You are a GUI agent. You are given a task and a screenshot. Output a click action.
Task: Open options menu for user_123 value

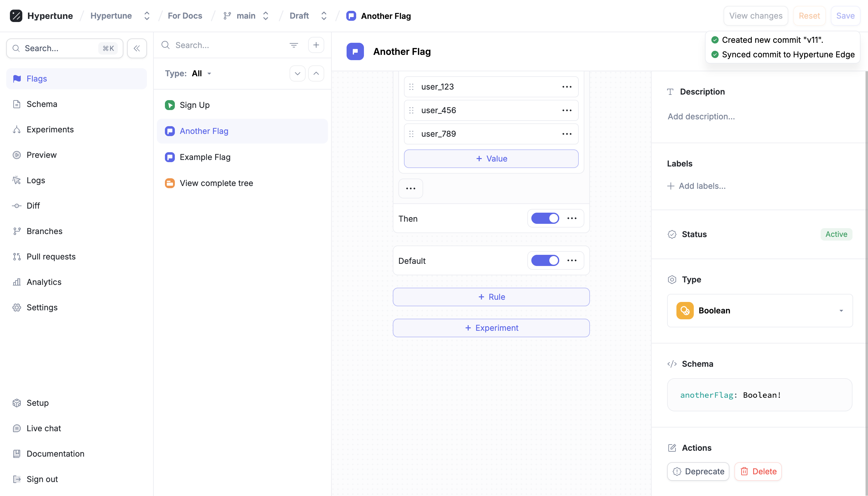[x=567, y=87]
